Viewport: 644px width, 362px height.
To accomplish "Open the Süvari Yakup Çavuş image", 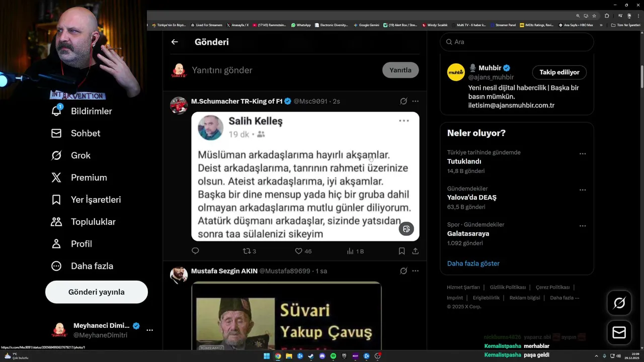I will coord(286,316).
